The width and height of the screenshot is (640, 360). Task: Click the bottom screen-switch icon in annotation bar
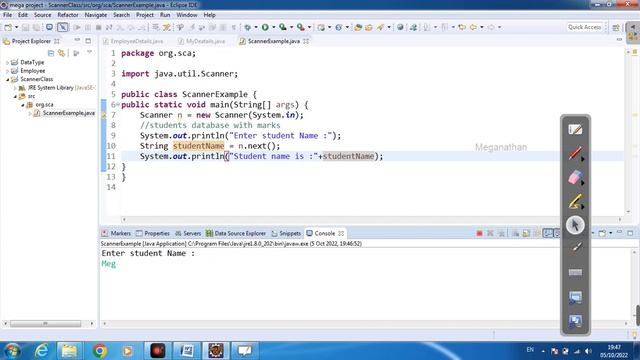pos(575,321)
